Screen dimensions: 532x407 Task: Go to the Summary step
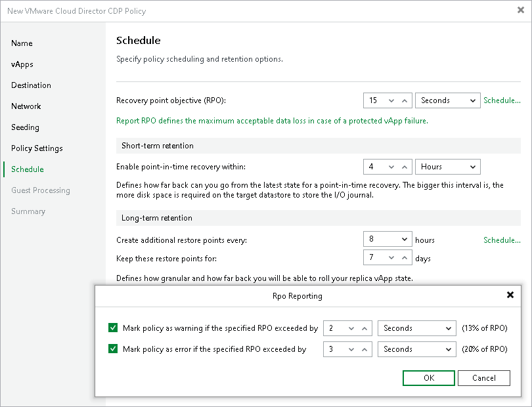click(x=28, y=211)
